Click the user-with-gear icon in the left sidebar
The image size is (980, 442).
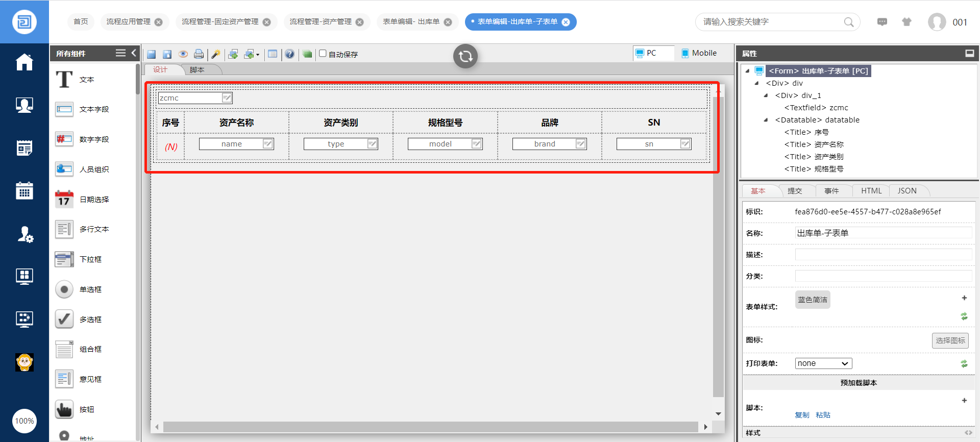tap(25, 234)
